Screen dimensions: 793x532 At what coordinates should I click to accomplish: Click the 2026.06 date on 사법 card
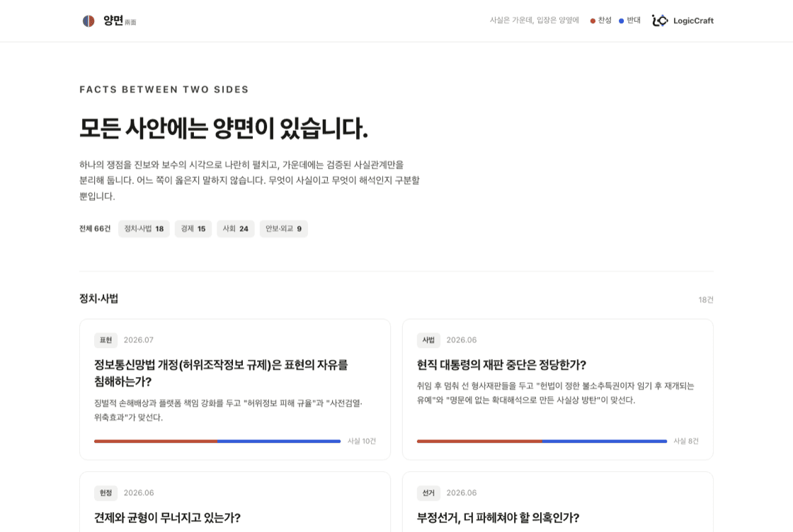(x=461, y=340)
